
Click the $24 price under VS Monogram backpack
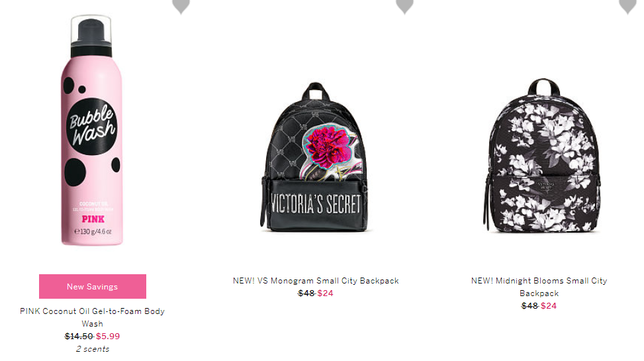325,293
